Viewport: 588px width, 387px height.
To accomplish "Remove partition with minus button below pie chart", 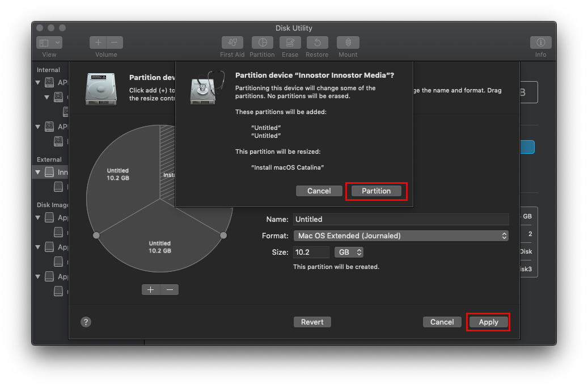I will (170, 289).
